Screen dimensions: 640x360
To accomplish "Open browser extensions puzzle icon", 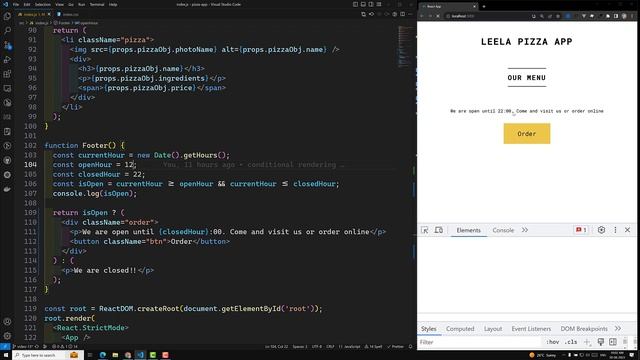I will pyautogui.click(x=608, y=16).
